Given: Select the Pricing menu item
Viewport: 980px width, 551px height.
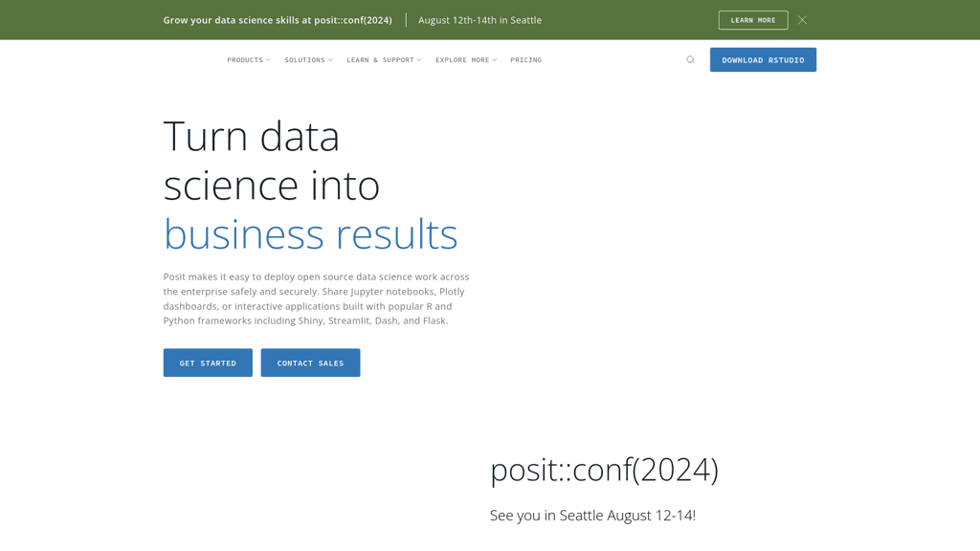Looking at the screenshot, I should pyautogui.click(x=525, y=59).
